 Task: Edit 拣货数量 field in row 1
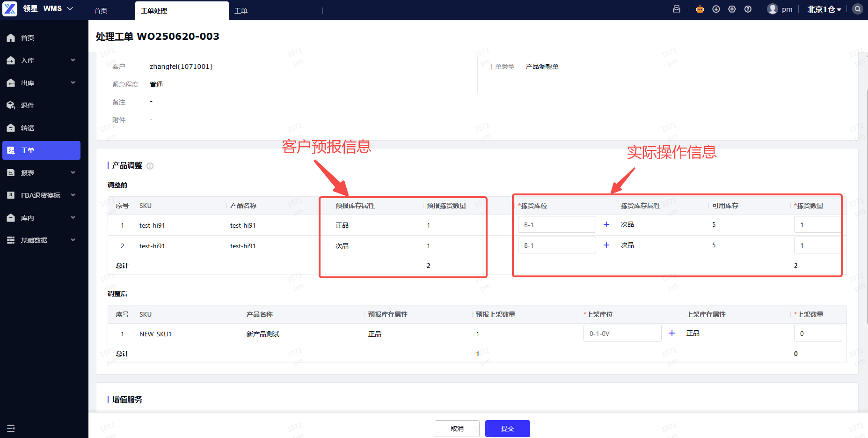(x=817, y=224)
